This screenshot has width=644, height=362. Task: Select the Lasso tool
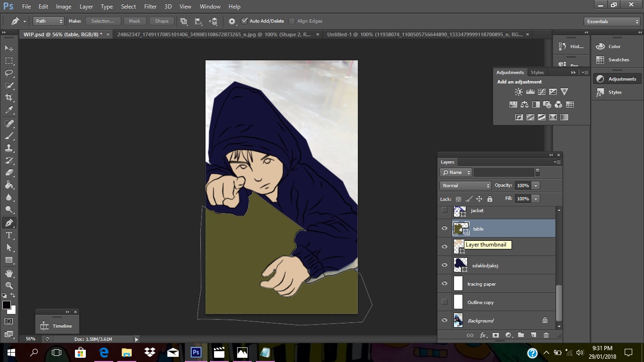click(x=9, y=73)
